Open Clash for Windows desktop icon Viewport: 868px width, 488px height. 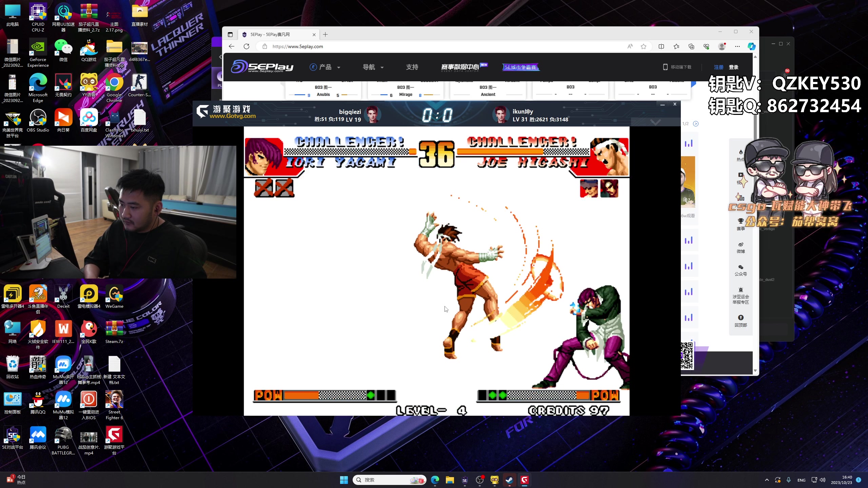click(x=114, y=123)
